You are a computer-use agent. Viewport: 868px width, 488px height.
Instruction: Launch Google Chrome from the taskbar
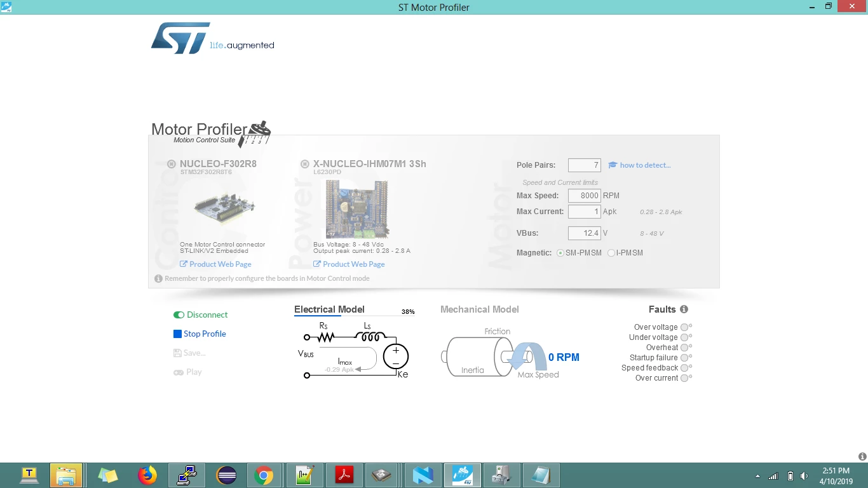pyautogui.click(x=264, y=475)
